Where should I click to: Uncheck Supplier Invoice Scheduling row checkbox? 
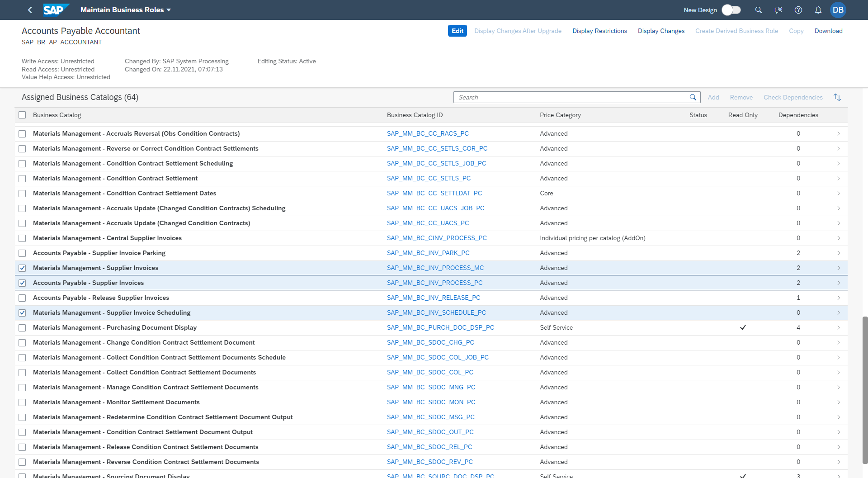click(22, 313)
